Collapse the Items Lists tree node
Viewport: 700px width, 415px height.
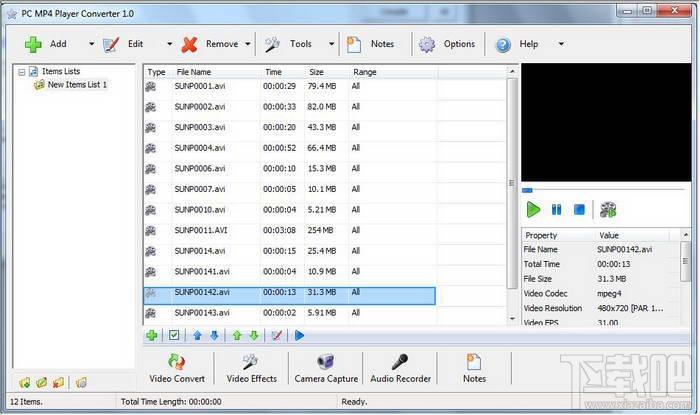coord(21,72)
